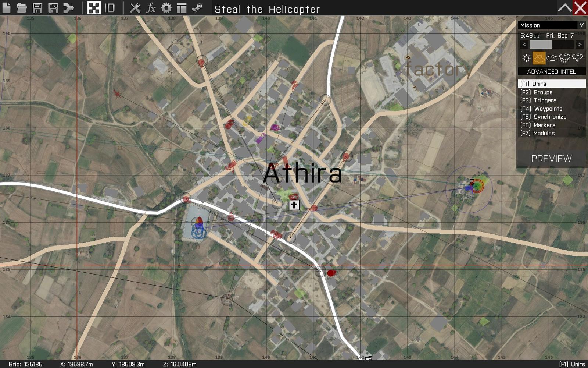
Task: Click the right arrow of time slider
Action: point(580,45)
